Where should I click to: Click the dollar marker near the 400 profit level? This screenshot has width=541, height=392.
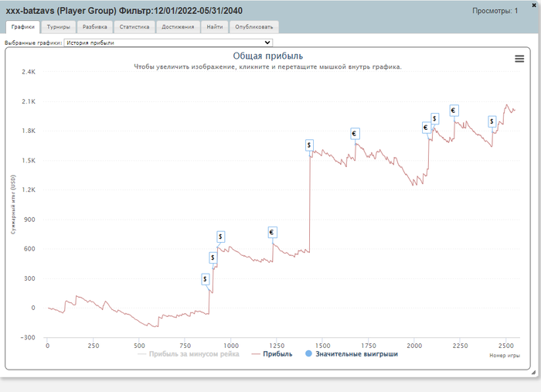(x=213, y=257)
